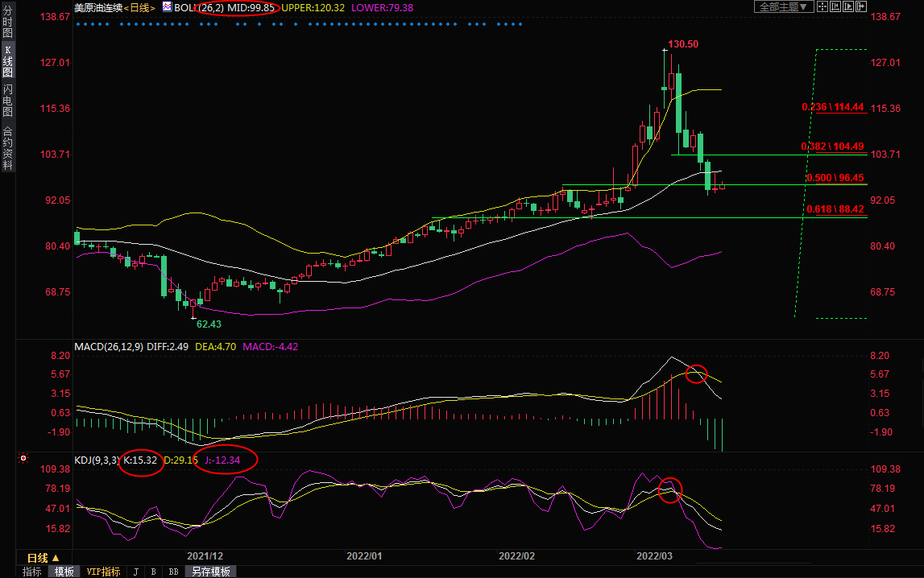
Task: Click the vertical range measure icon
Action: tap(835, 6)
